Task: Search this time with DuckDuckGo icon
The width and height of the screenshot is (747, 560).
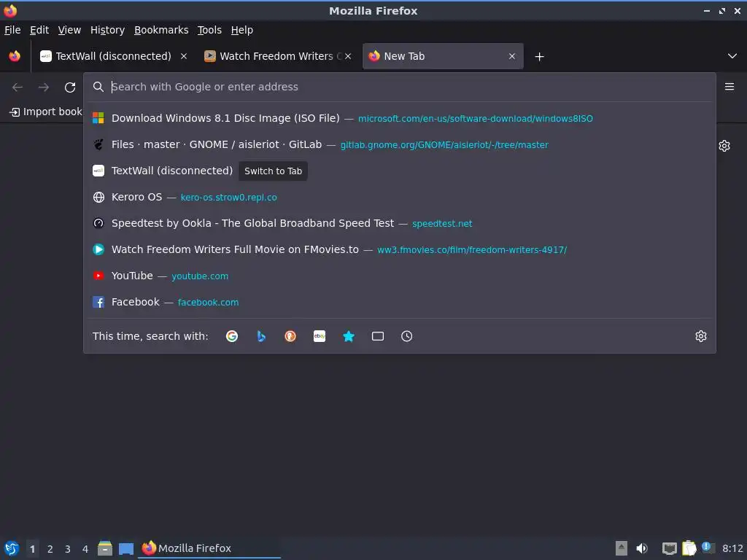Action: (x=290, y=336)
